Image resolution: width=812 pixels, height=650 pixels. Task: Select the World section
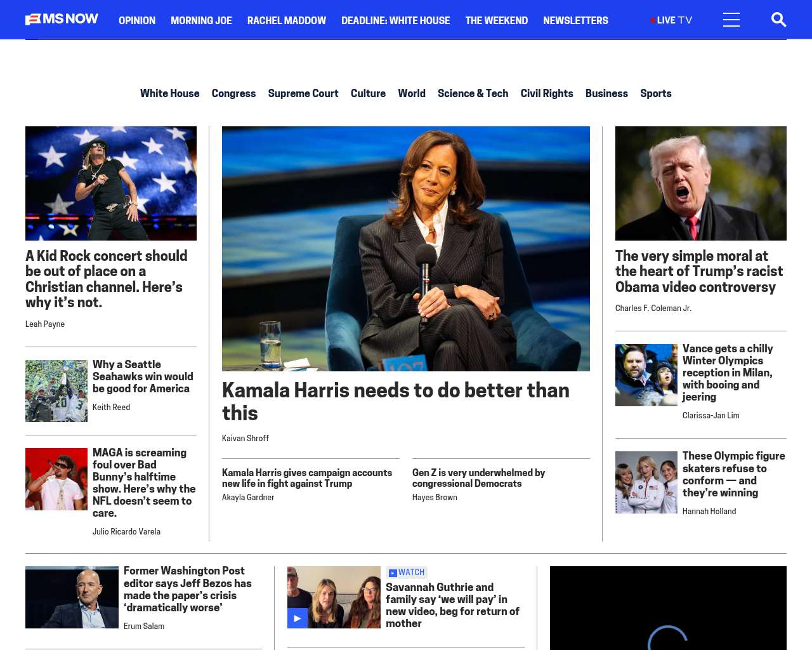click(x=412, y=93)
